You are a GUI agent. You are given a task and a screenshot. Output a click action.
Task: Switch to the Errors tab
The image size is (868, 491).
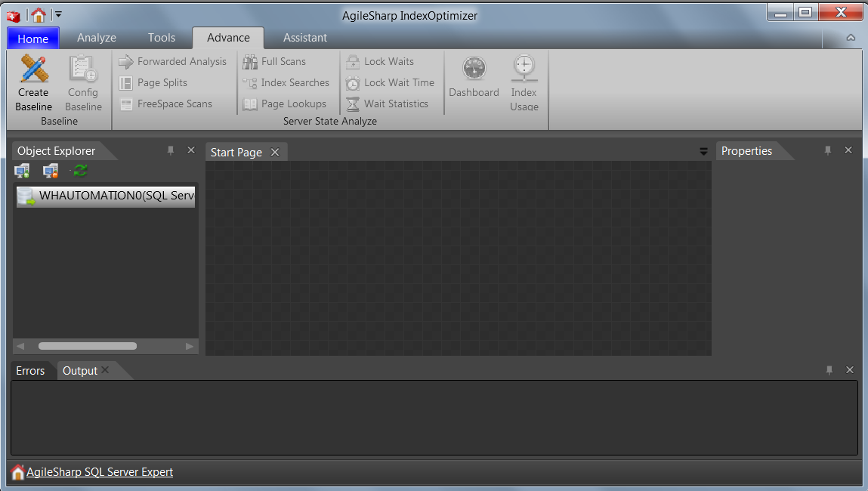(x=30, y=371)
